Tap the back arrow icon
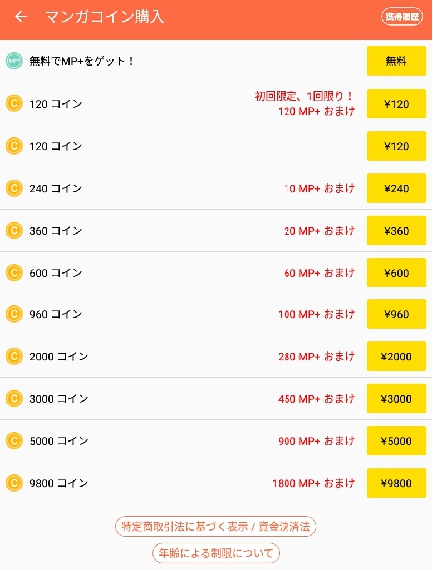The width and height of the screenshot is (433, 571). [21, 17]
